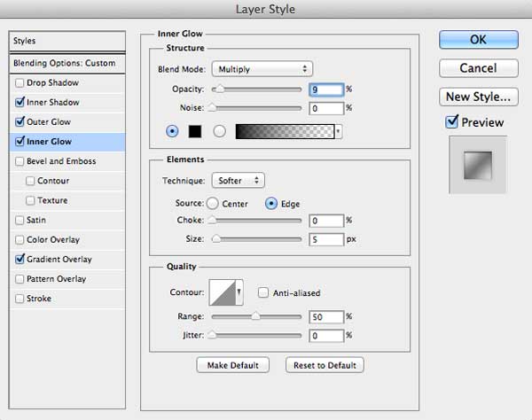Select the gradient radio button

tap(219, 131)
